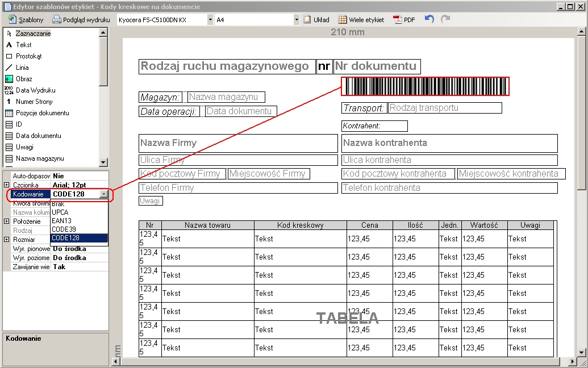588x368 pixels.
Task: Click the Kodowanie combo box arrow
Action: coord(103,194)
